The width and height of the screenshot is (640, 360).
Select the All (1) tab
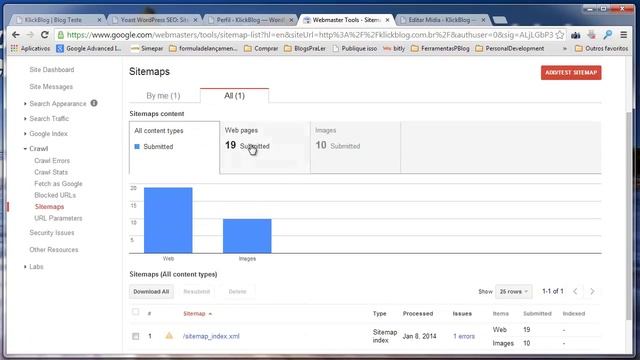234,96
